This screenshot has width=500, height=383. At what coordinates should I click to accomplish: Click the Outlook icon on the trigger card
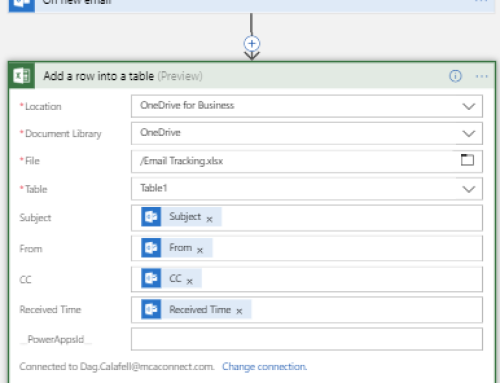tap(22, 5)
